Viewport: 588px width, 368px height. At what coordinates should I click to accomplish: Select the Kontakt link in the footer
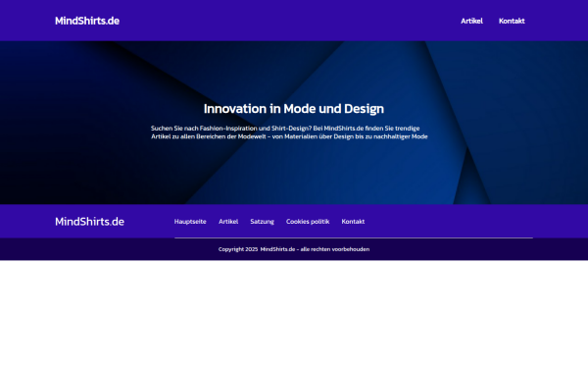pos(353,222)
